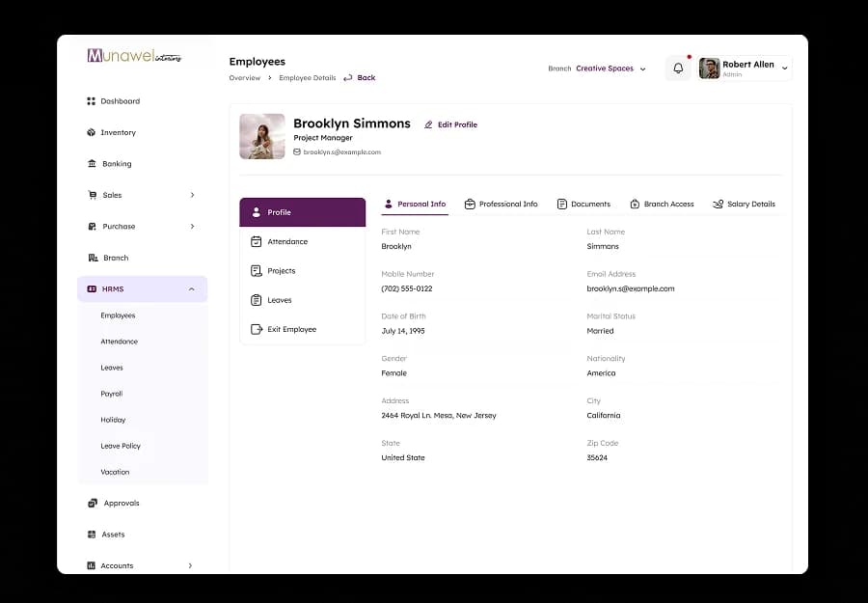Open Employees under HRMS
This screenshot has width=868, height=603.
(x=118, y=315)
